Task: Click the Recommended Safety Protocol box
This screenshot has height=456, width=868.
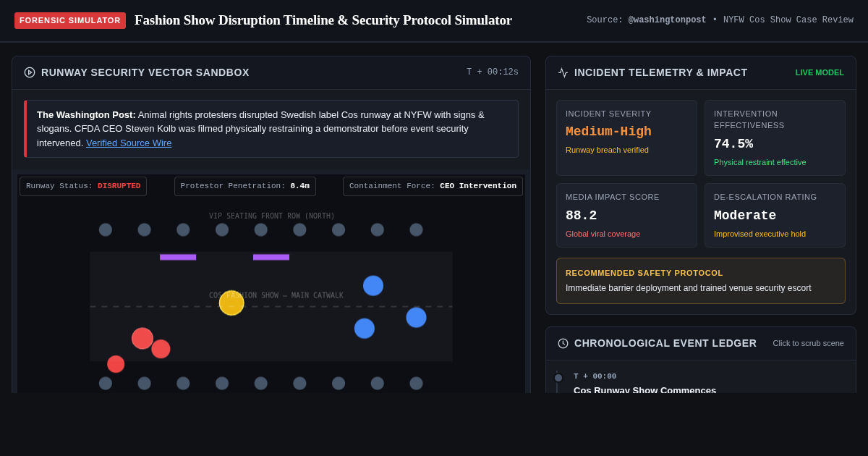Action: [701, 281]
